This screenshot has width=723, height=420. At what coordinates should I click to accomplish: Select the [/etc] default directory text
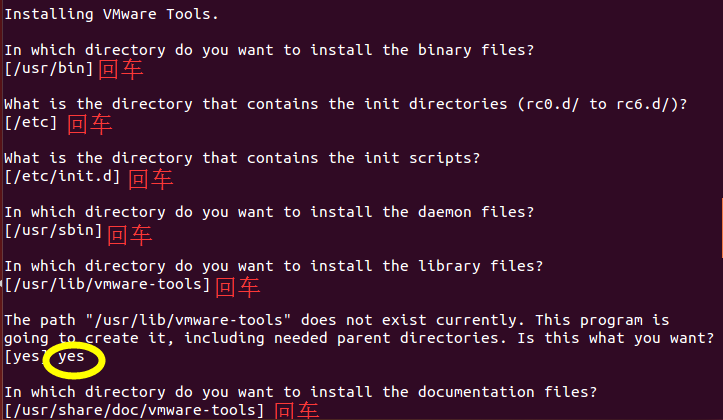click(x=31, y=123)
